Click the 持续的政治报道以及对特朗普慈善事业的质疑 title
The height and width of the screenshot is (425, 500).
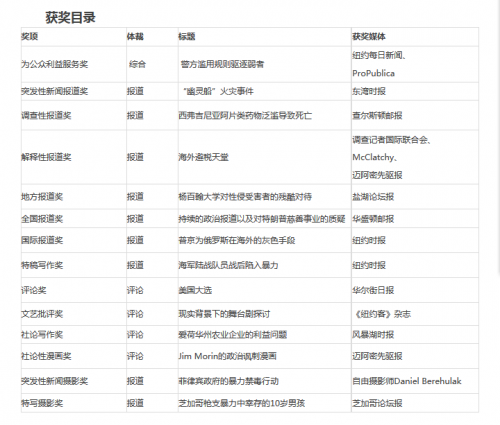pos(262,219)
